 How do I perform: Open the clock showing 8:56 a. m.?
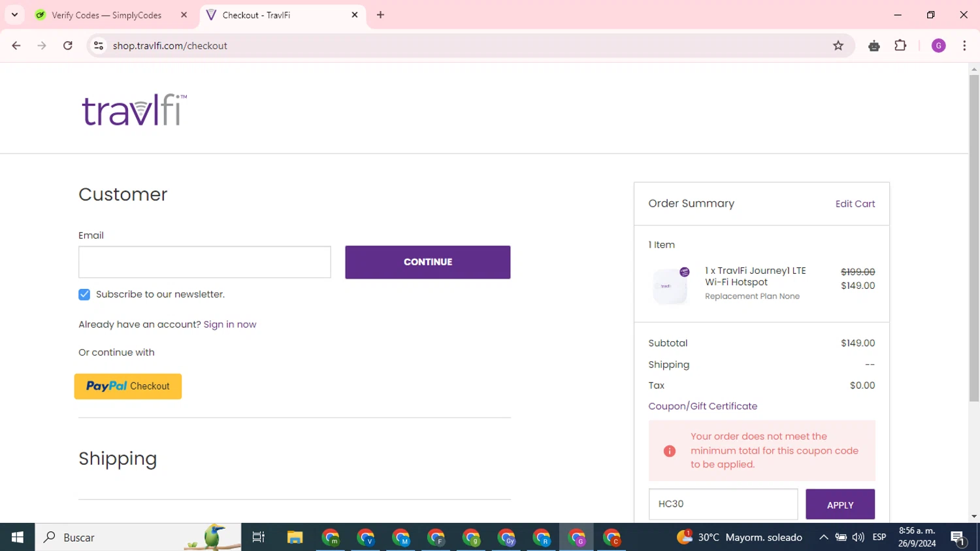pyautogui.click(x=917, y=537)
